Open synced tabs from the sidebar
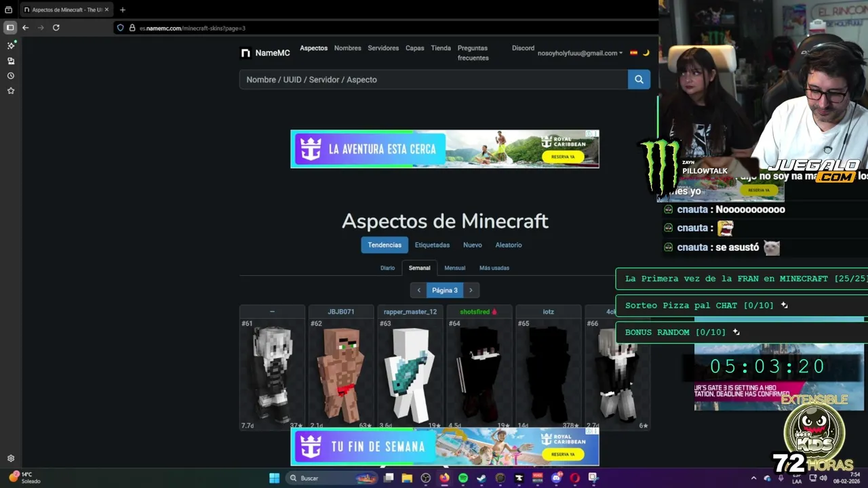The image size is (868, 488). click(11, 60)
